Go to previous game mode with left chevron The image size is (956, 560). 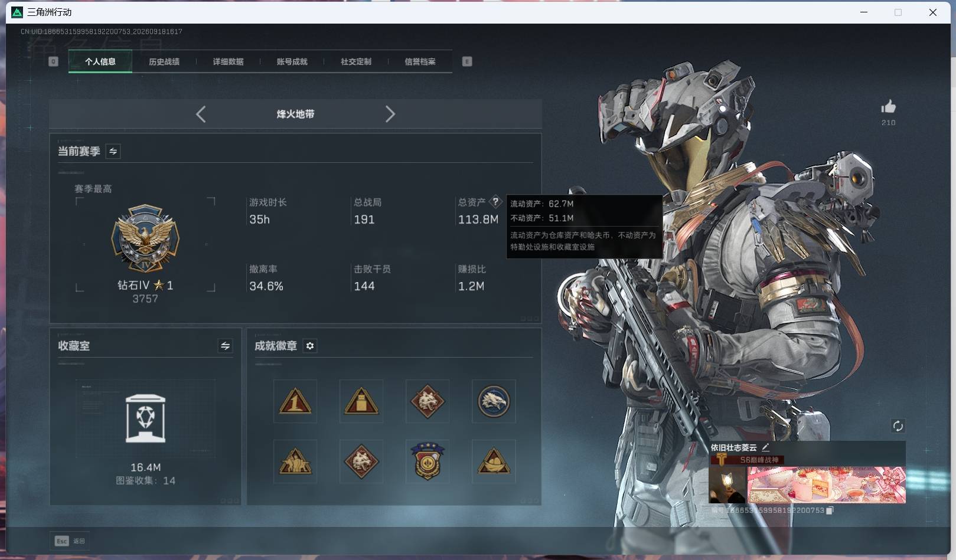coord(201,114)
